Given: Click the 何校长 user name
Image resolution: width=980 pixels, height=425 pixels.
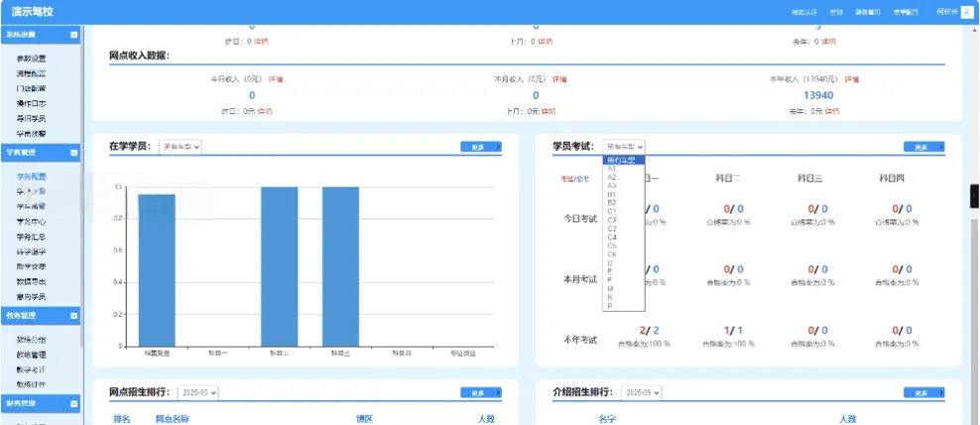Looking at the screenshot, I should pos(947,12).
